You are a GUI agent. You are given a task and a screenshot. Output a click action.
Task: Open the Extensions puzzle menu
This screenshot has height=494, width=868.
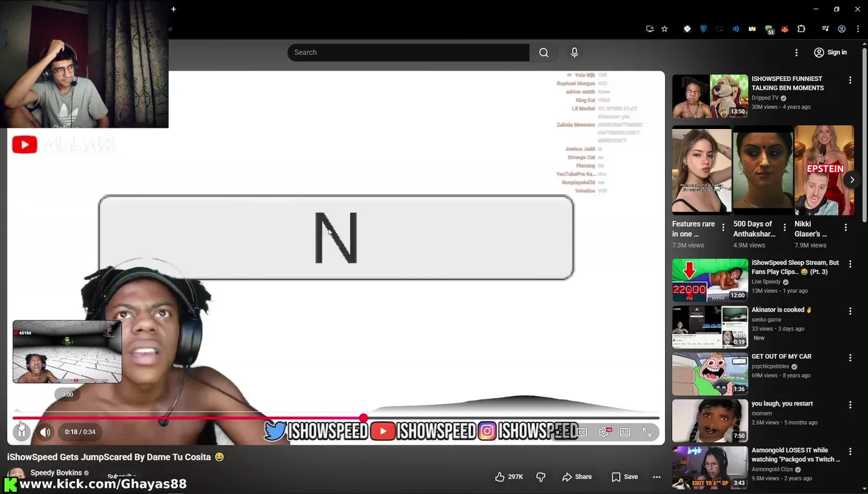tap(801, 29)
